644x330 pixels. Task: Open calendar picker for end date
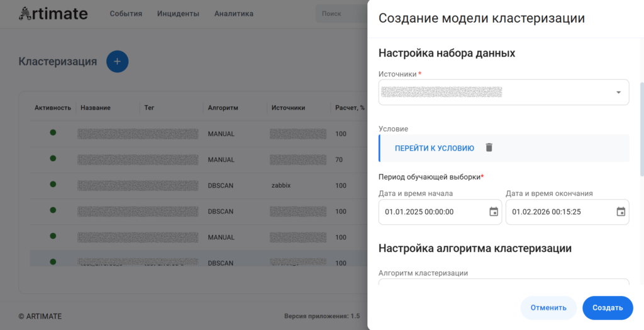pos(621,212)
